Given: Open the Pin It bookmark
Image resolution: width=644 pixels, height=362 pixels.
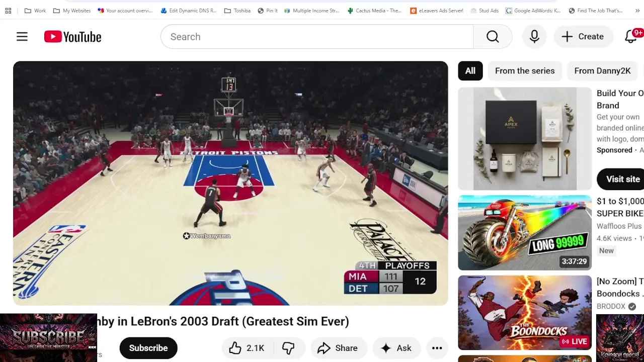Looking at the screenshot, I should (268, 11).
